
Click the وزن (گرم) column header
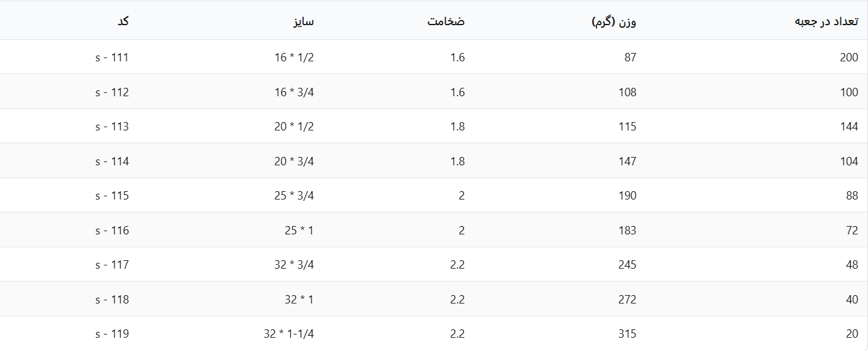614,22
